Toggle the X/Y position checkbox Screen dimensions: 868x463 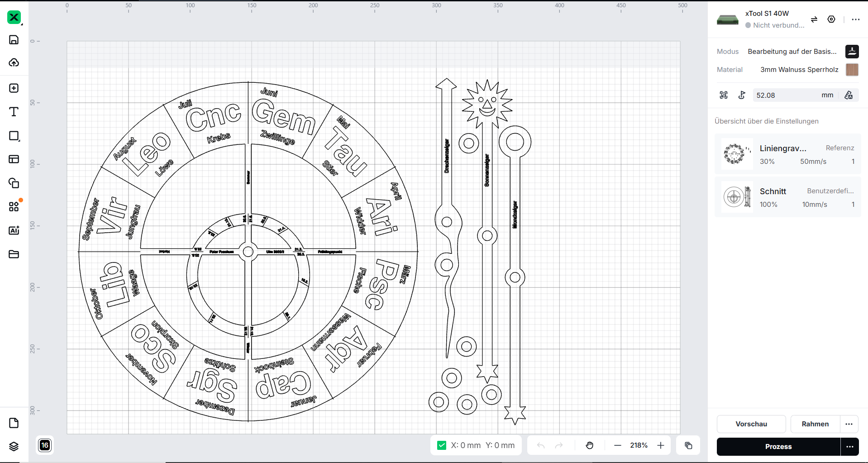click(x=442, y=445)
